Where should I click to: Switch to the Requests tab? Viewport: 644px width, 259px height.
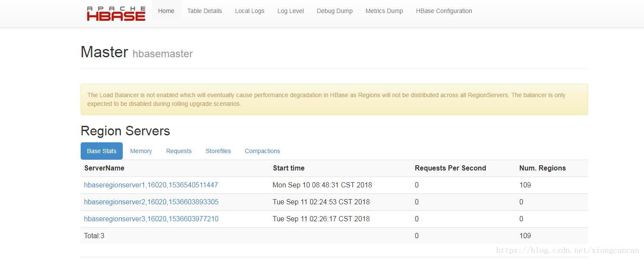(179, 151)
